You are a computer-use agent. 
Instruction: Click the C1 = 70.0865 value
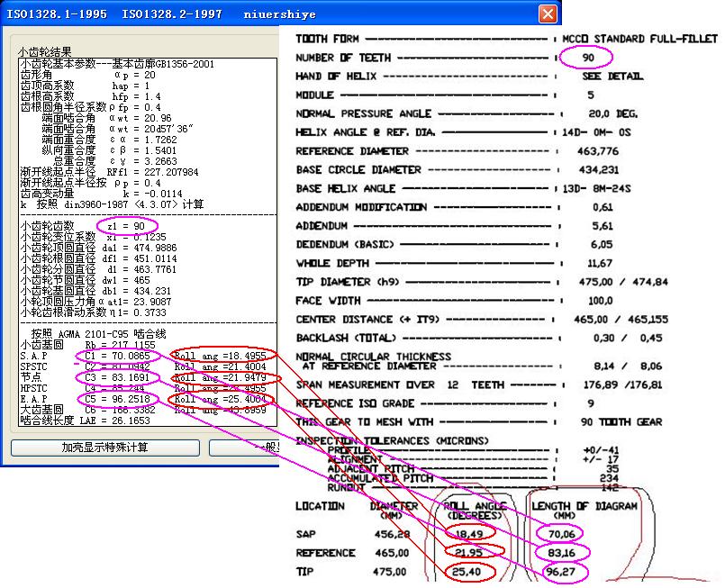[117, 356]
